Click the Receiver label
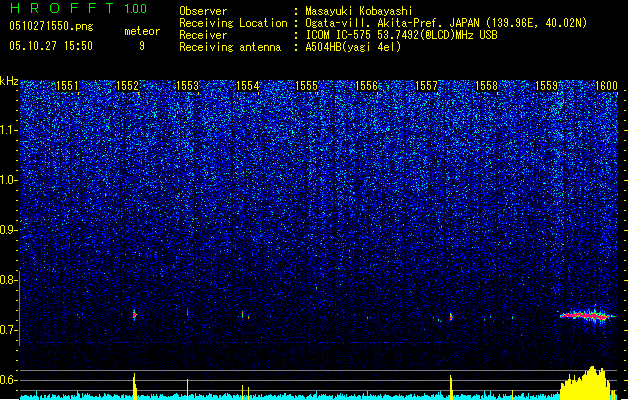The image size is (629, 400). 203,35
